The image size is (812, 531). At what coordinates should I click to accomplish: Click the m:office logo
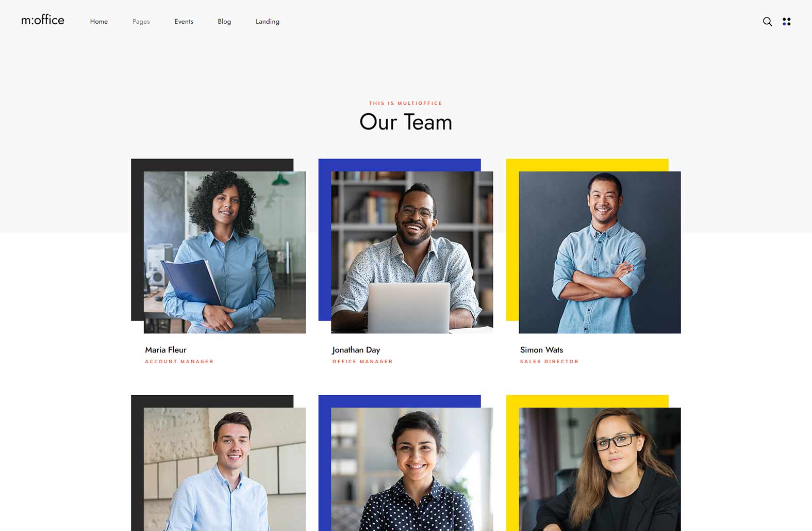43,20
